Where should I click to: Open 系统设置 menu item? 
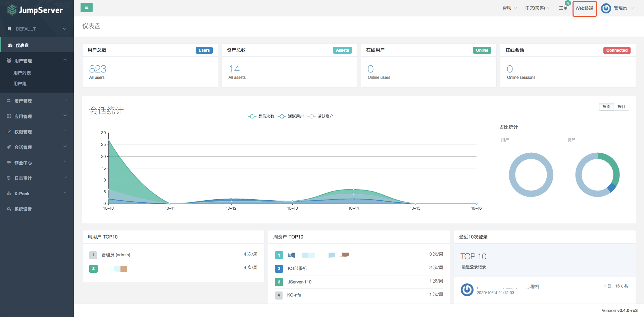click(x=37, y=209)
